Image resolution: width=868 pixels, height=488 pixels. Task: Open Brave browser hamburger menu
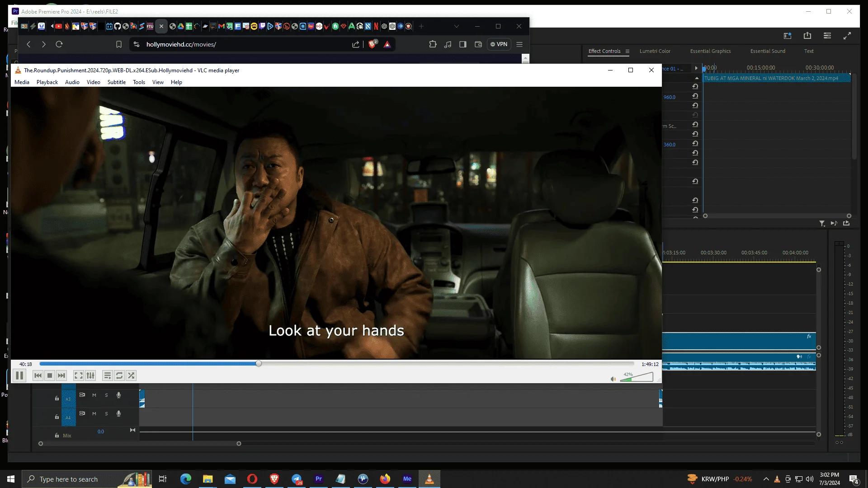519,44
